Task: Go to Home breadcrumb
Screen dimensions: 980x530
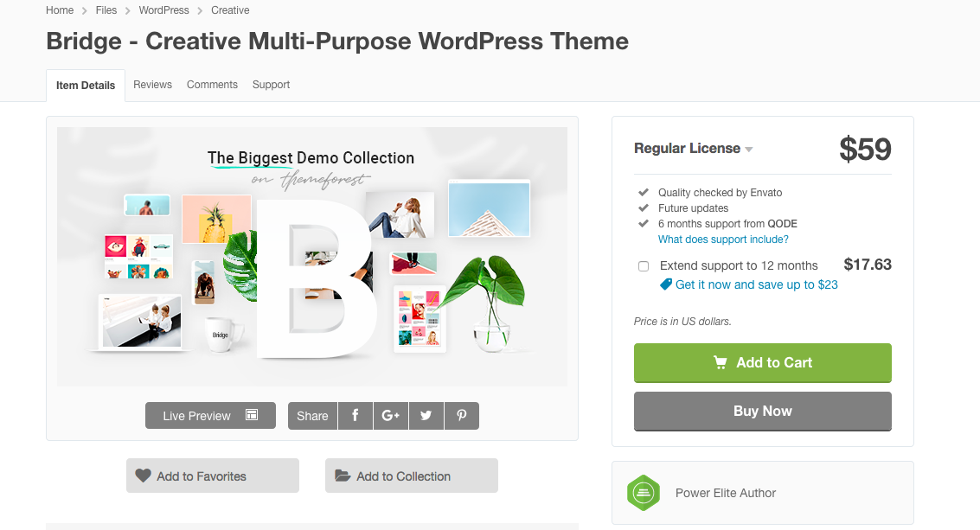Action: tap(60, 10)
